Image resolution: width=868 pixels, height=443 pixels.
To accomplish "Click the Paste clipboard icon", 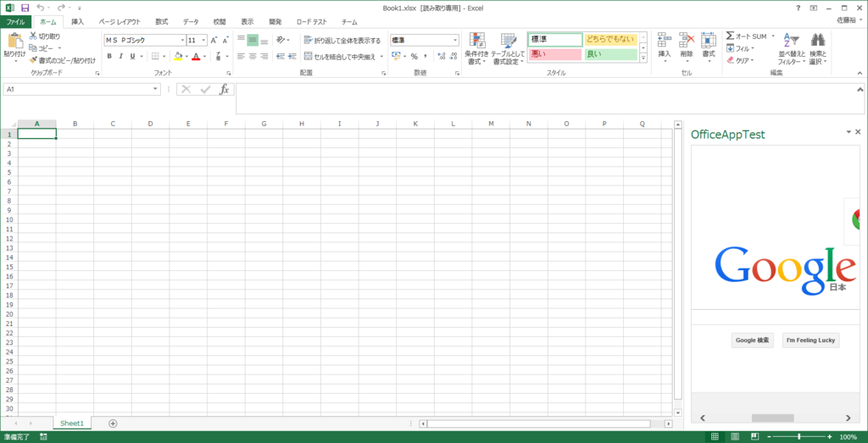I will click(15, 41).
